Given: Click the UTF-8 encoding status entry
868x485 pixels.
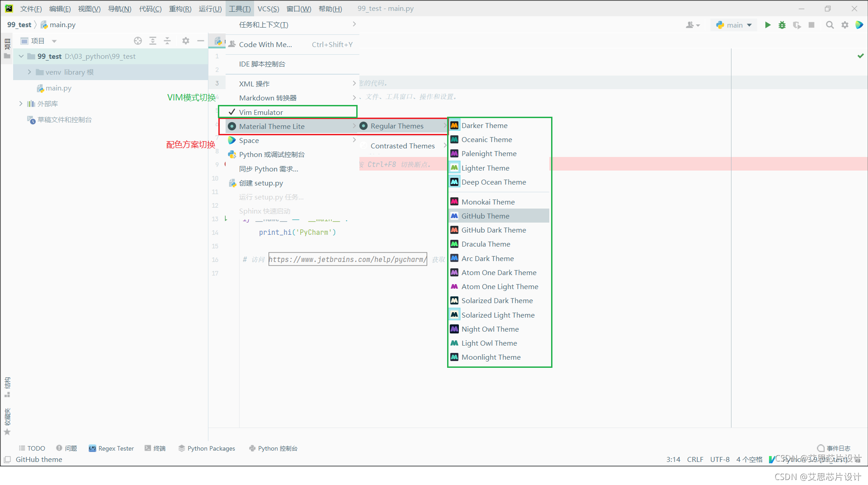Looking at the screenshot, I should click(720, 459).
